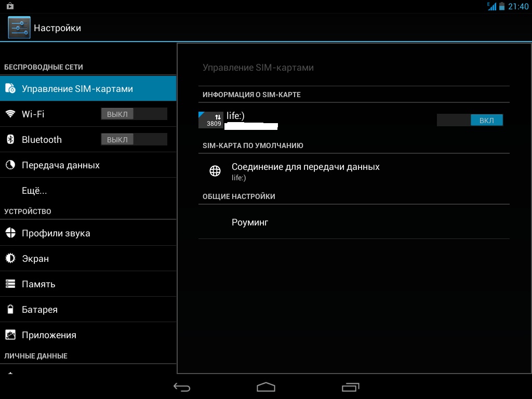The height and width of the screenshot is (399, 532).
Task: Tap the Wi-Fi signal icon
Action: click(x=10, y=114)
